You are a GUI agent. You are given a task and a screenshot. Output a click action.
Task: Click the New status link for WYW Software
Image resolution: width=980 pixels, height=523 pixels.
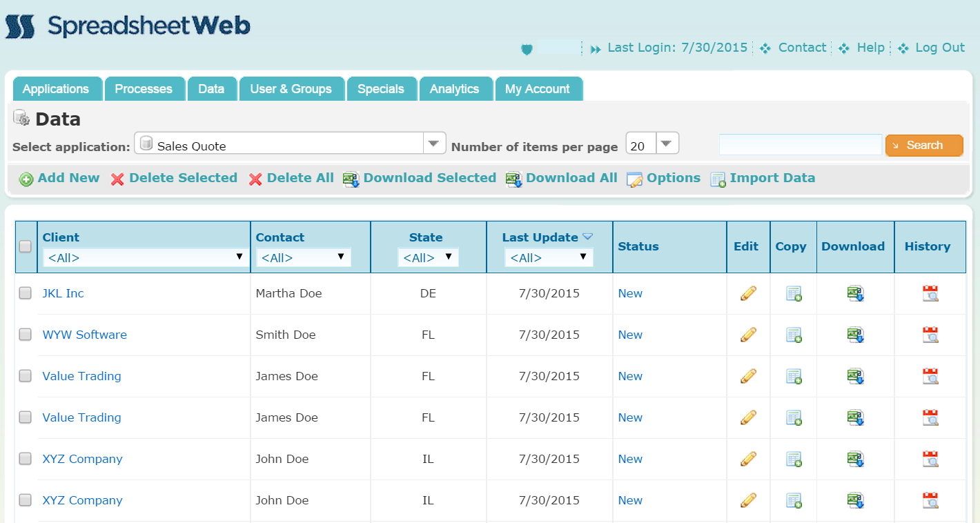[x=630, y=335]
